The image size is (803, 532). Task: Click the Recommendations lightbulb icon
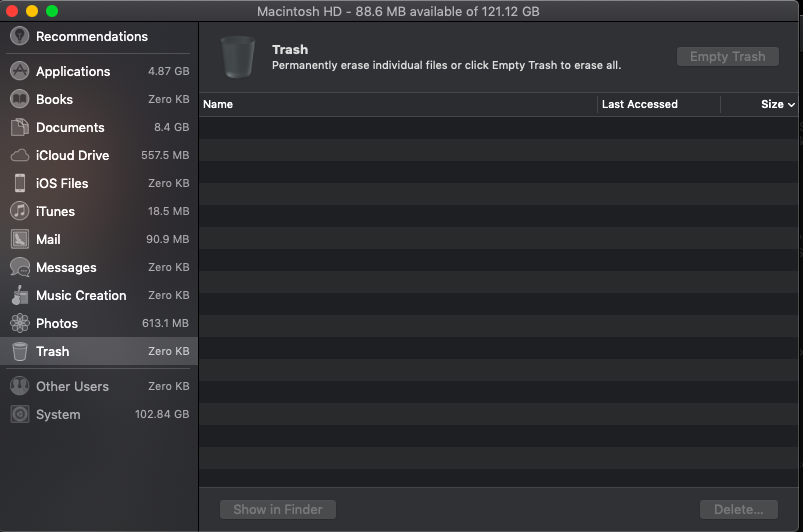(19, 36)
